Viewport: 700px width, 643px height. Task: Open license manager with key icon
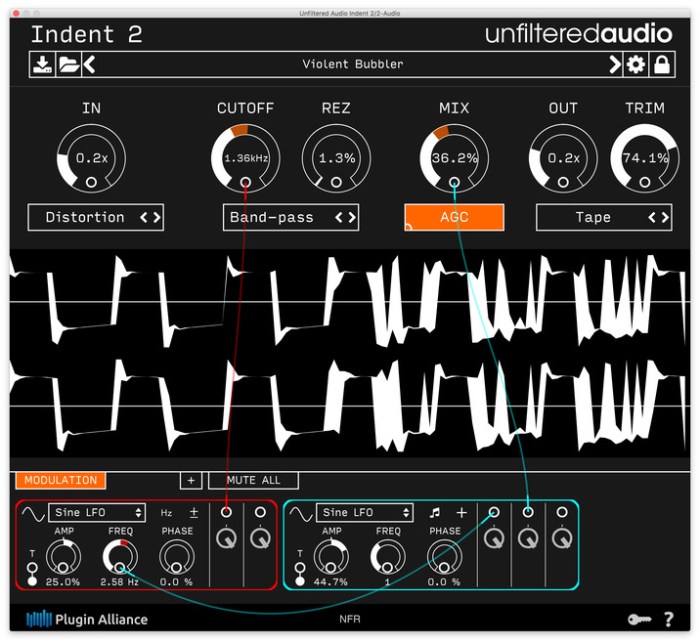point(639,619)
